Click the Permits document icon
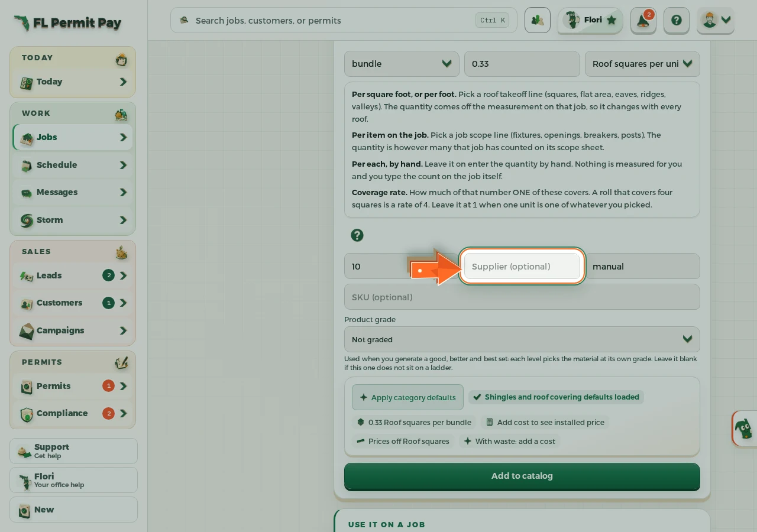 click(27, 387)
